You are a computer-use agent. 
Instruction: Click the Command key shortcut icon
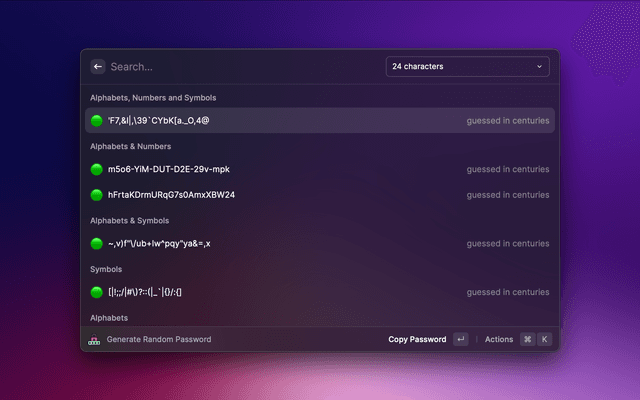527,340
